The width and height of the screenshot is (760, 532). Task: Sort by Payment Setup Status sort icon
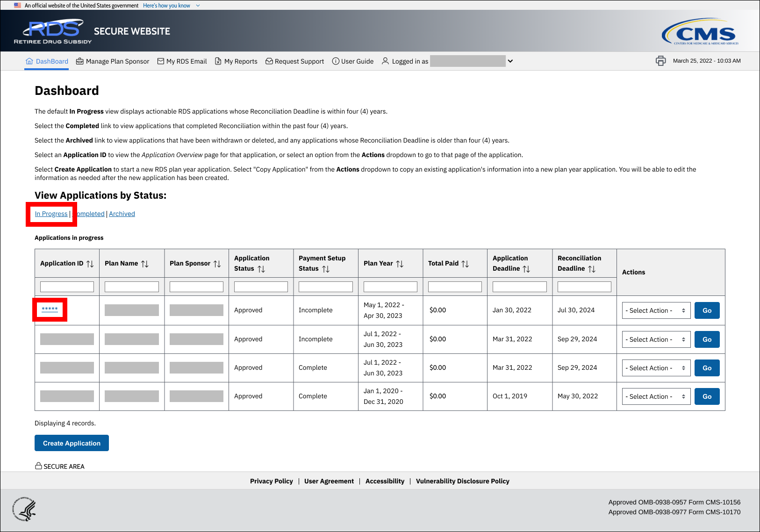coord(326,269)
